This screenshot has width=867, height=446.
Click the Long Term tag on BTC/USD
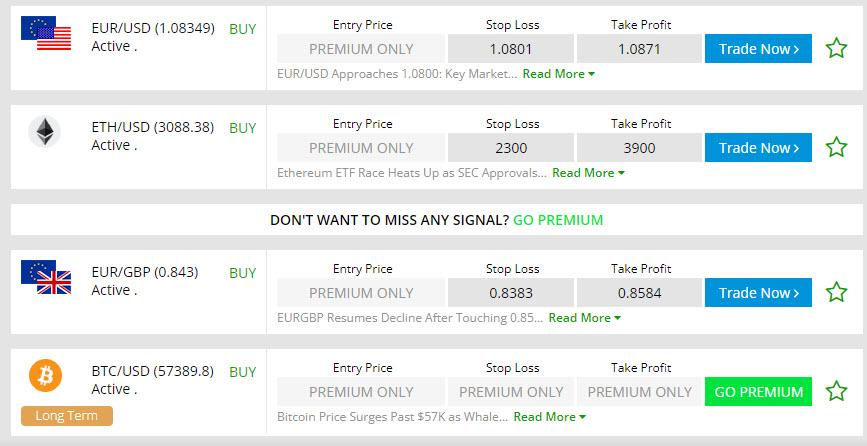pos(67,416)
